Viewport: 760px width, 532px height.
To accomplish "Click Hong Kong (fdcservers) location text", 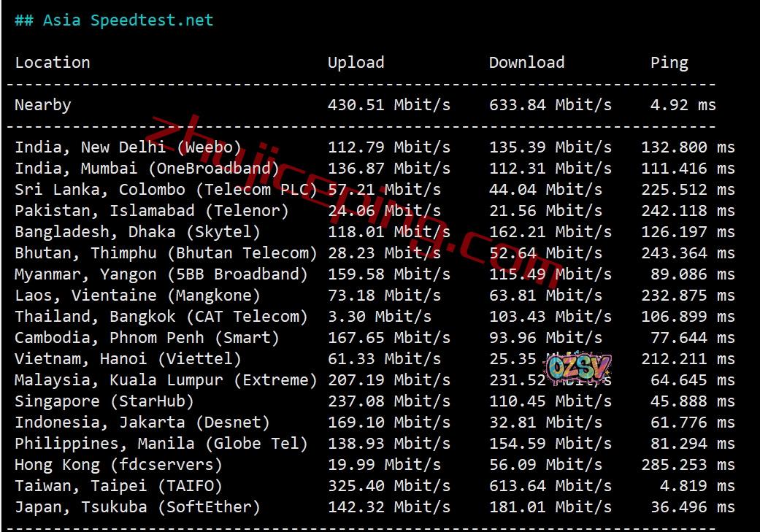I will 118,465.
